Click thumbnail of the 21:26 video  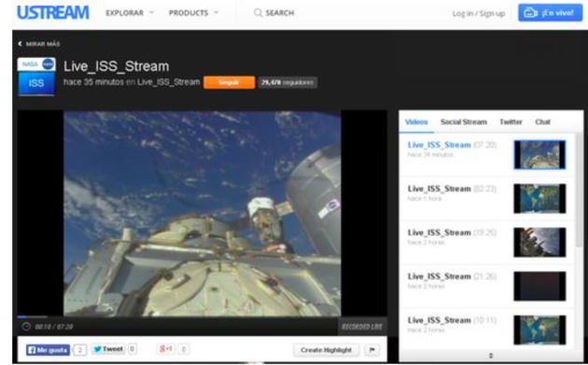(x=539, y=287)
